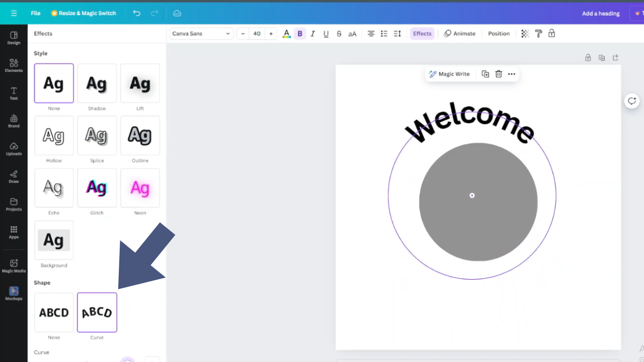Image resolution: width=644 pixels, height=362 pixels.
Task: Apply the Outline text style
Action: click(x=140, y=135)
